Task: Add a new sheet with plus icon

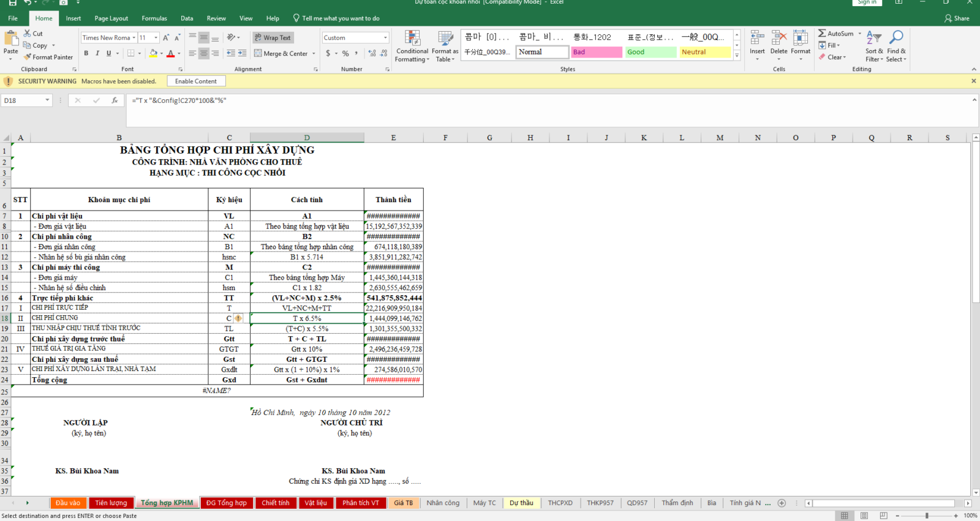Action: 782,503
